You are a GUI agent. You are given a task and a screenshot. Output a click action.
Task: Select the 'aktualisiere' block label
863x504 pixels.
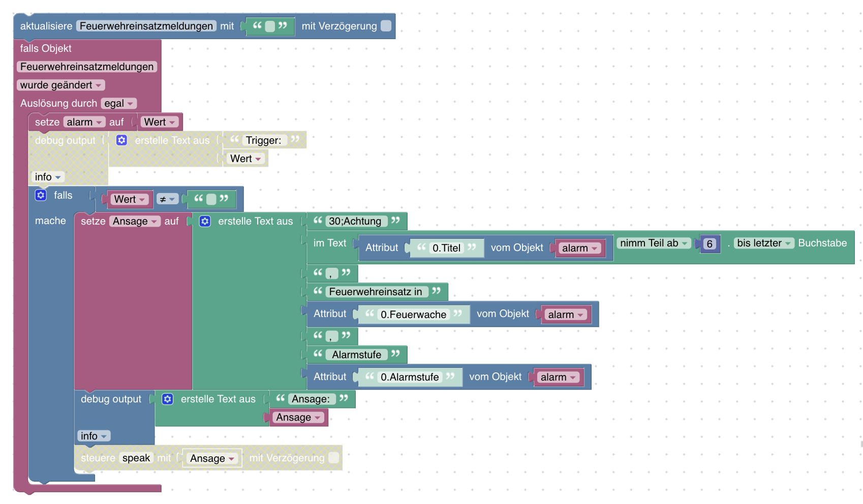[46, 26]
